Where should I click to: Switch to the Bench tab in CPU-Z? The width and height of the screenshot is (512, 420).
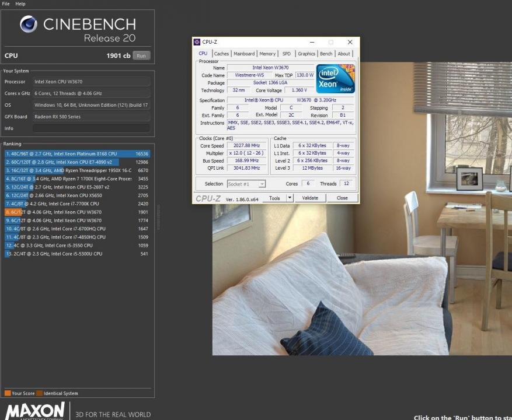point(326,54)
